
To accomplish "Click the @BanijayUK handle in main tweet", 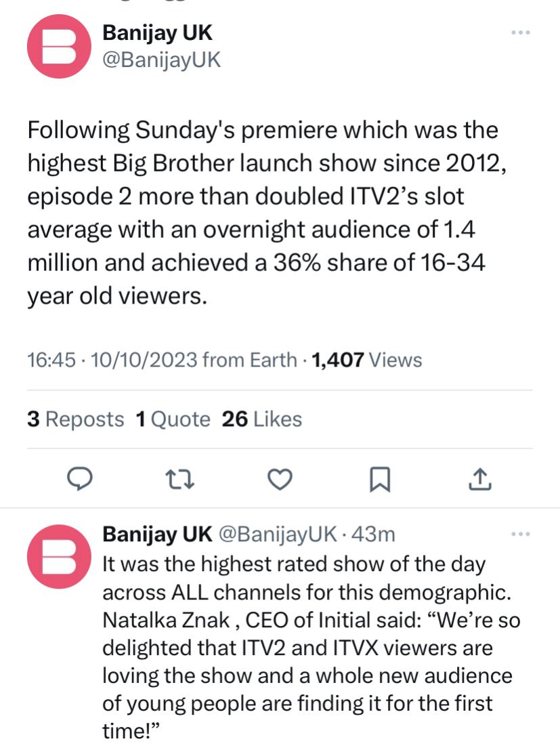I will tap(161, 60).
